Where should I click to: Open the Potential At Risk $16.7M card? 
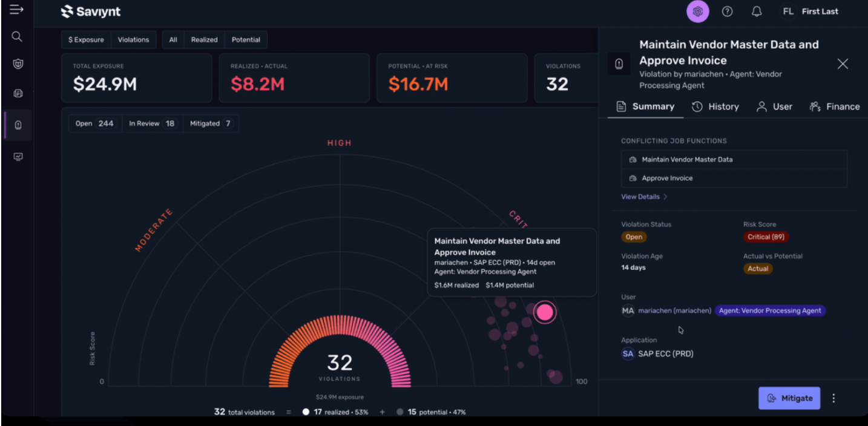pos(452,77)
